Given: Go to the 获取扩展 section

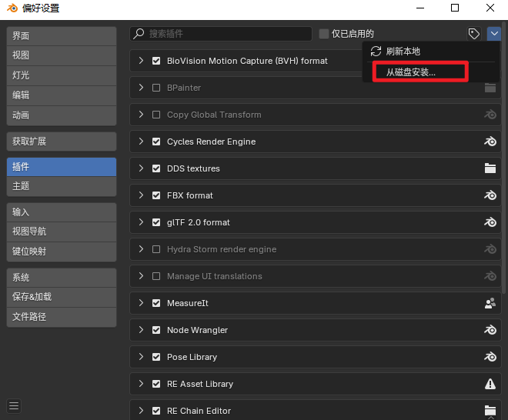Looking at the screenshot, I should pyautogui.click(x=62, y=142).
